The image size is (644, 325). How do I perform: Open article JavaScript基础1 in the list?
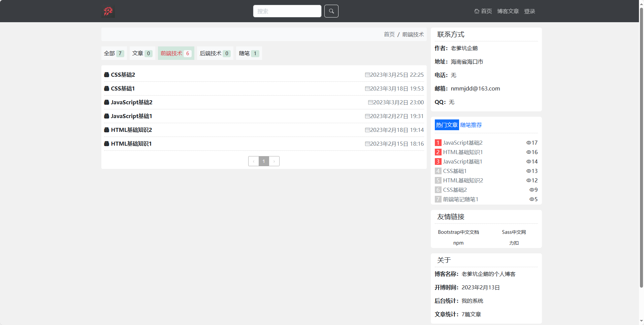tap(131, 116)
